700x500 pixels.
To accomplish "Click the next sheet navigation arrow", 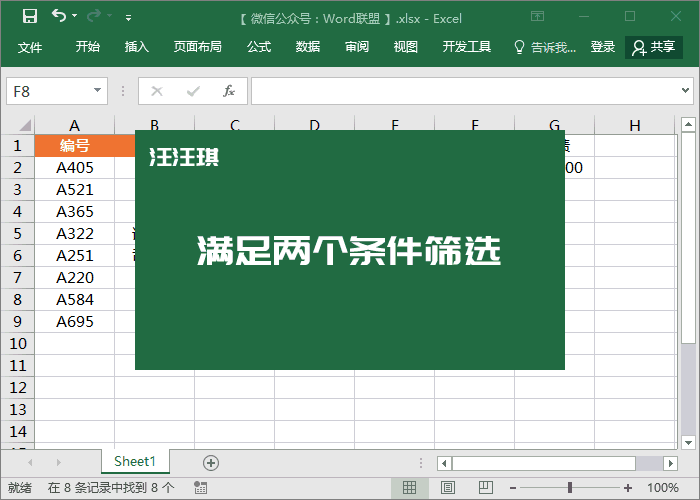I will click(58, 462).
